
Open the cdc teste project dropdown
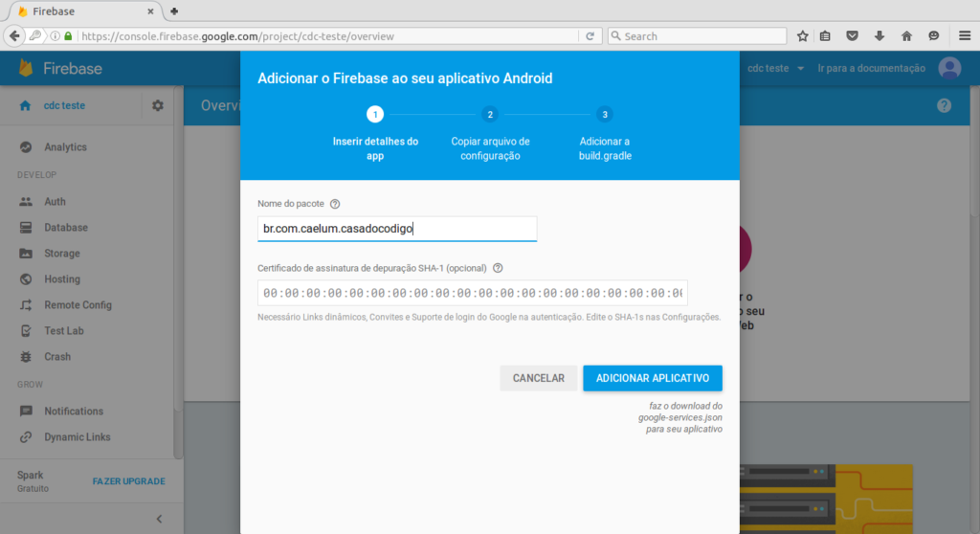coord(775,68)
